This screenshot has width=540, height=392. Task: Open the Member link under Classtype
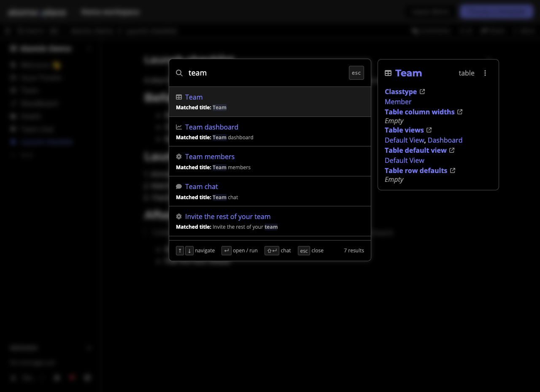398,102
